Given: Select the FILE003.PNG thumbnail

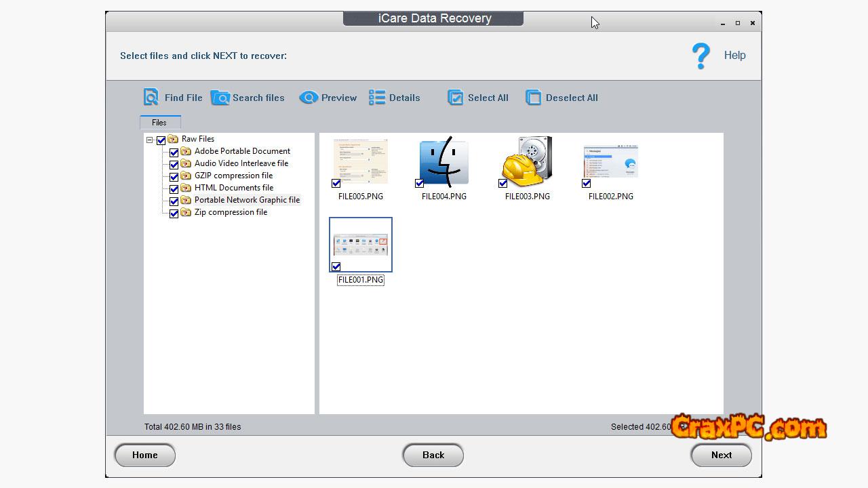Looking at the screenshot, I should (527, 161).
